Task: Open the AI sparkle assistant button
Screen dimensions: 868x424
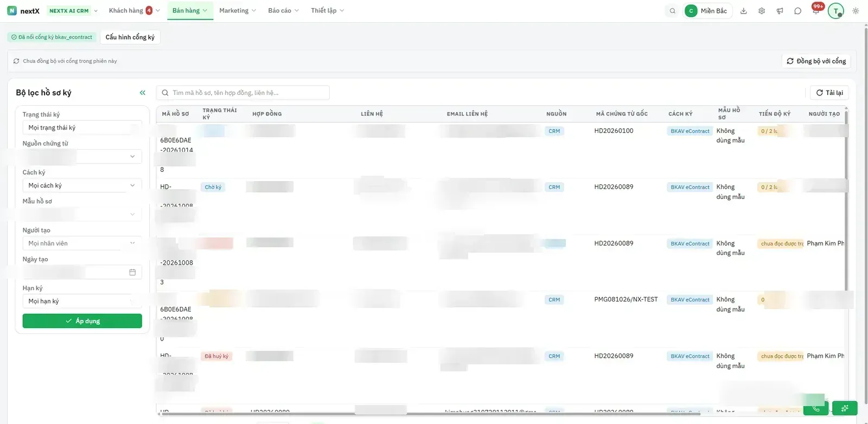Action: (x=845, y=408)
